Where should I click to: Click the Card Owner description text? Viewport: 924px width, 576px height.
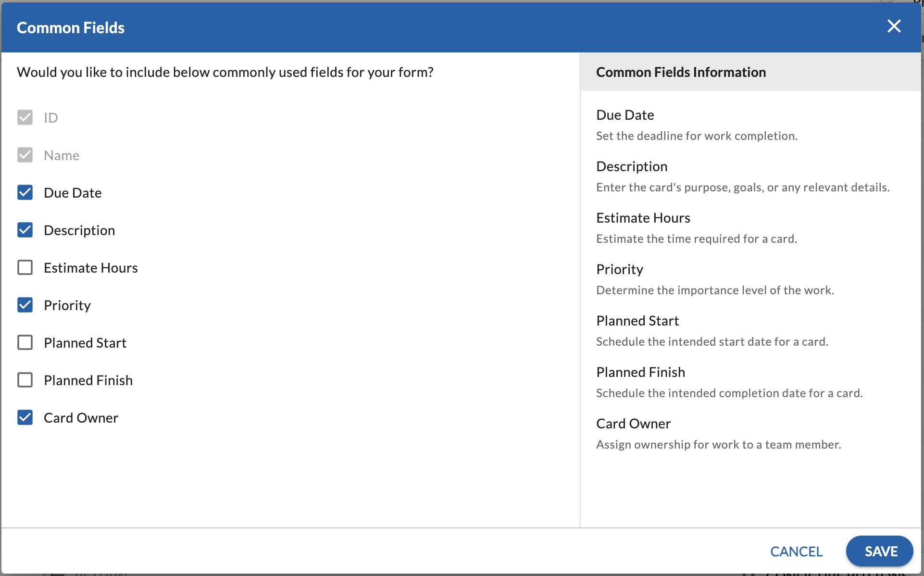click(718, 444)
